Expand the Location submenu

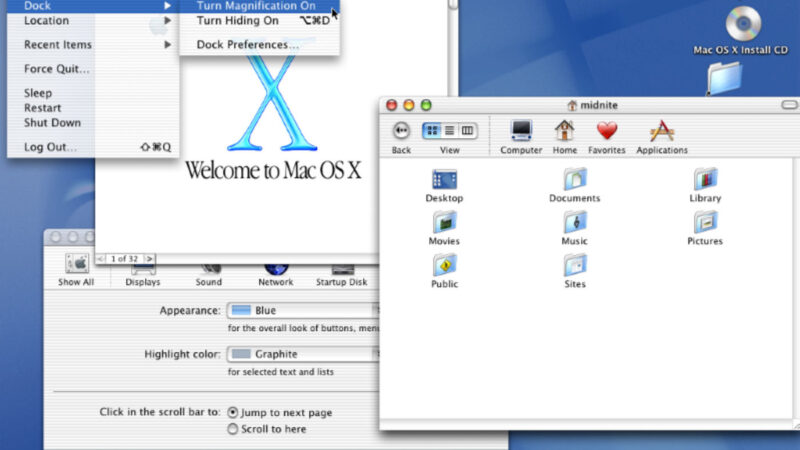93,20
